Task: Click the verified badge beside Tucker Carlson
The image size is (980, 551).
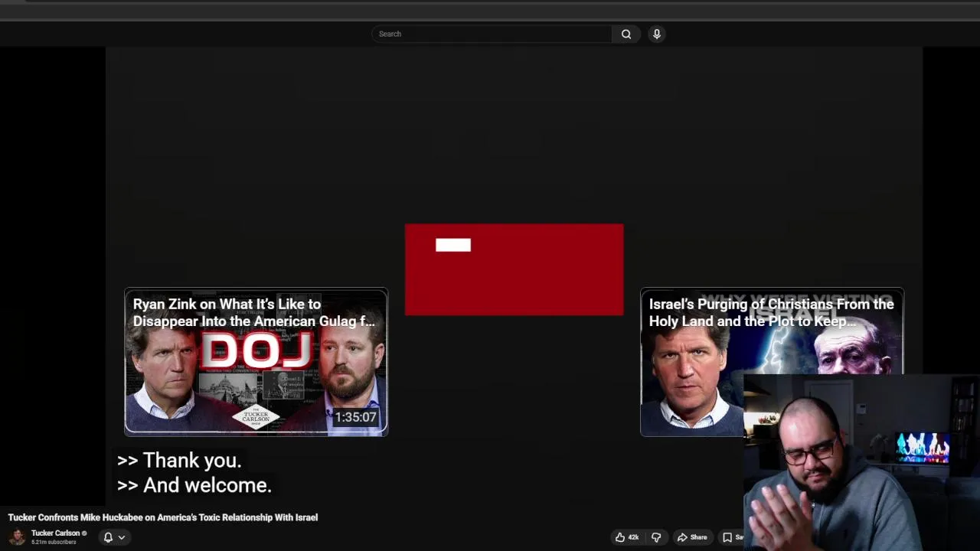Action: [x=84, y=533]
